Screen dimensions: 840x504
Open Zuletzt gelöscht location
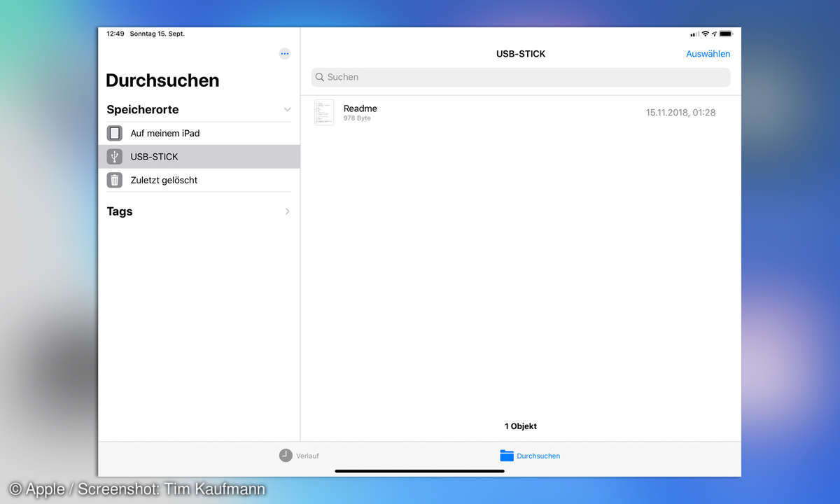point(199,180)
